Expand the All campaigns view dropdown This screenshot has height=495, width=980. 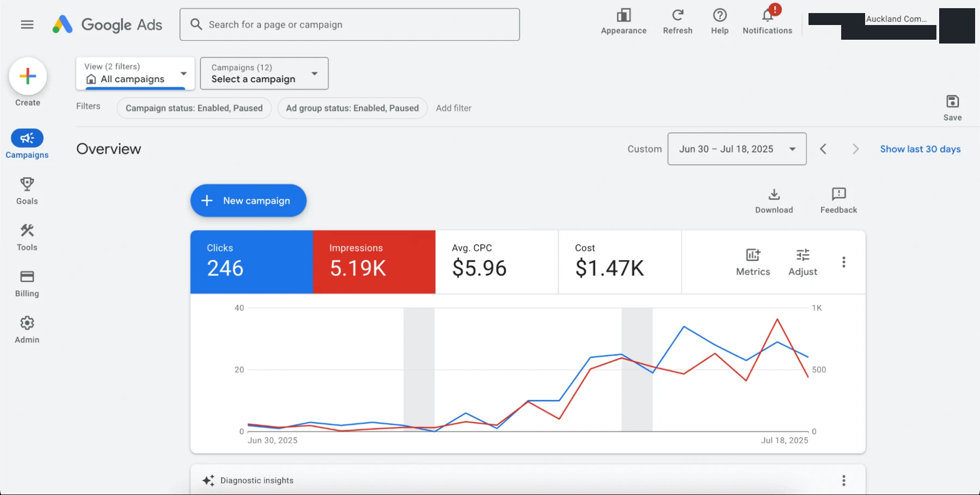coord(135,73)
